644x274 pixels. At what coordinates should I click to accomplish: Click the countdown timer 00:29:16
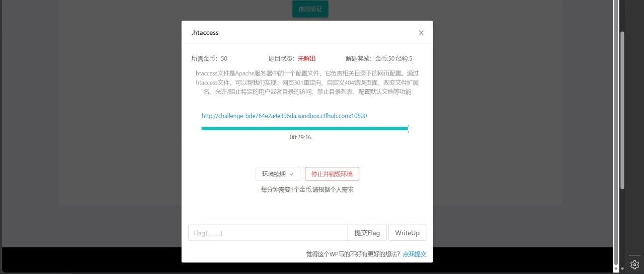(x=300, y=137)
